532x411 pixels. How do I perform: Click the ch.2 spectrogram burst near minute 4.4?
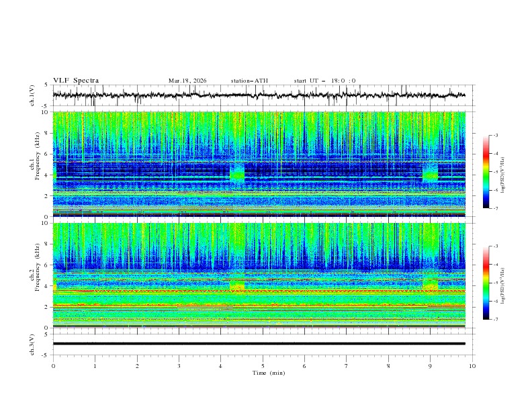237,285
